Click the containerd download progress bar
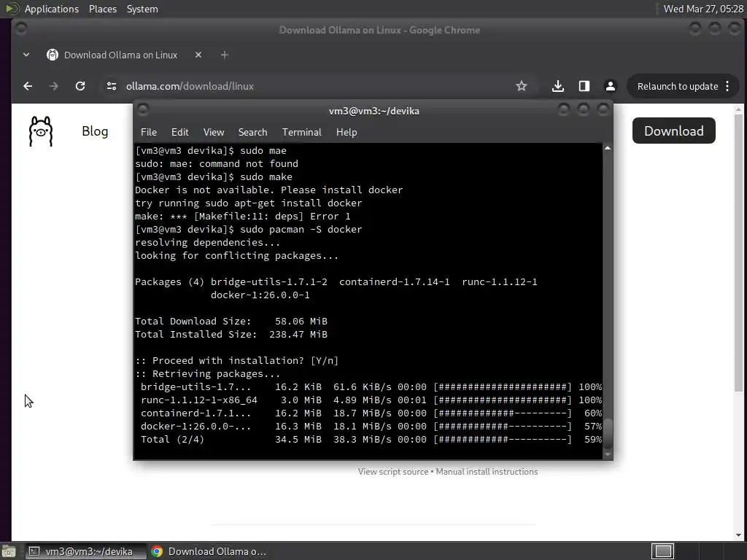Screen dimensions: 747x560 [503, 413]
